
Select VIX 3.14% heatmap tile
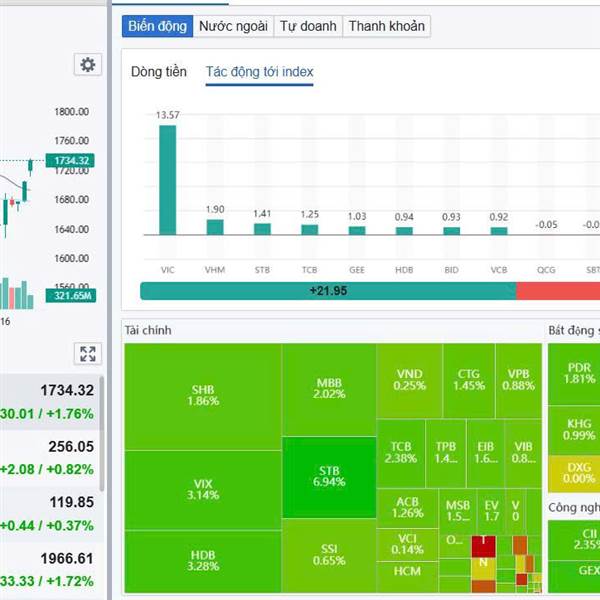point(203,490)
